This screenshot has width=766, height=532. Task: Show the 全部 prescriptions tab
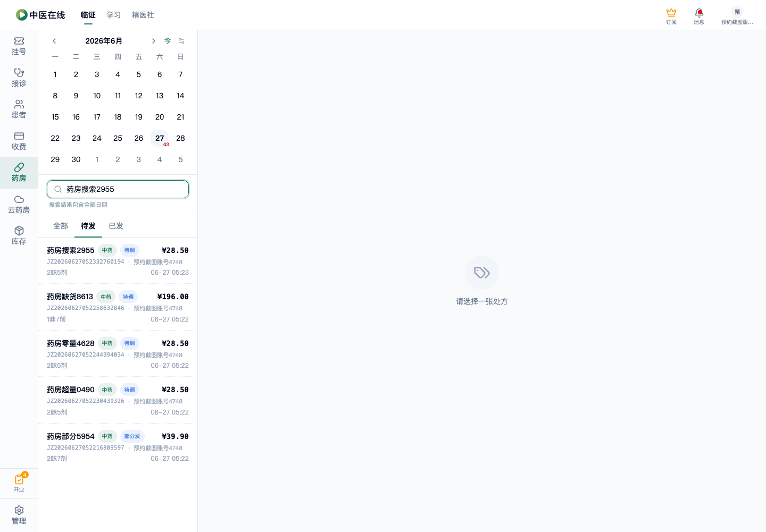(x=61, y=226)
